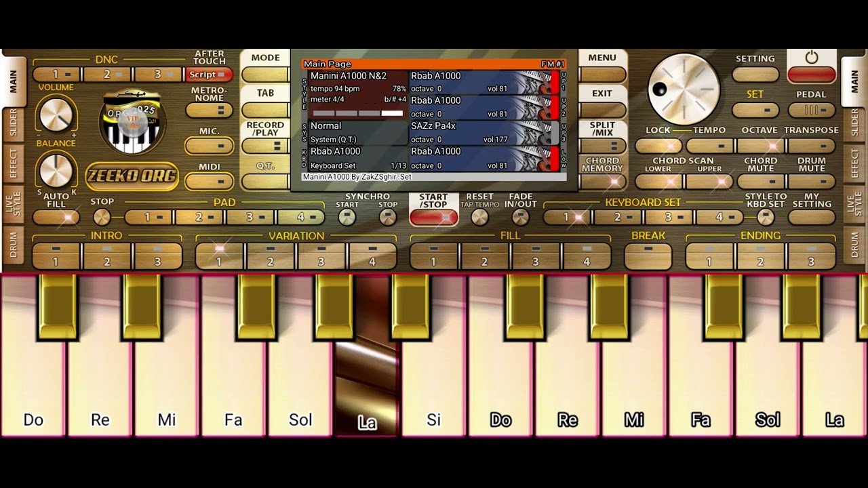Screen dimensions: 868x488
Task: Toggle Chord Scan Upper button
Action: (x=709, y=181)
